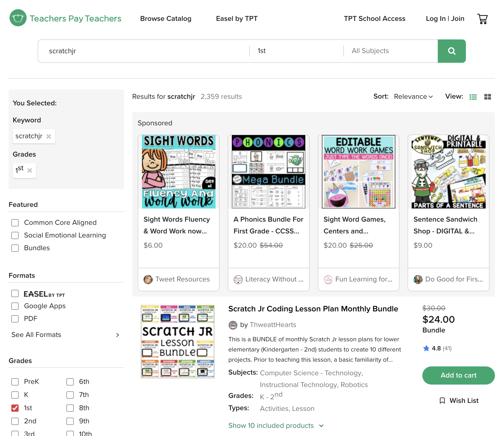504x436 pixels.
Task: Click the blue rating star icon
Action: [426, 348]
